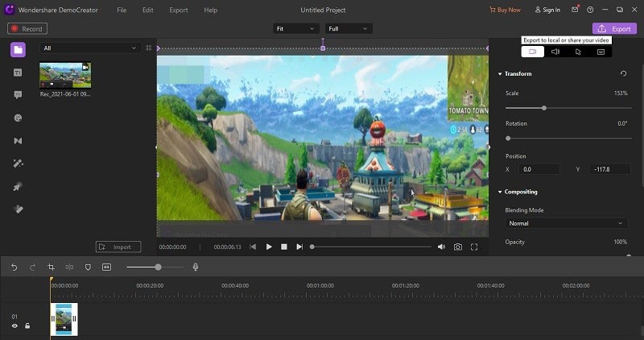Switch to the Audio properties tab
The image size is (644, 340).
click(x=555, y=52)
